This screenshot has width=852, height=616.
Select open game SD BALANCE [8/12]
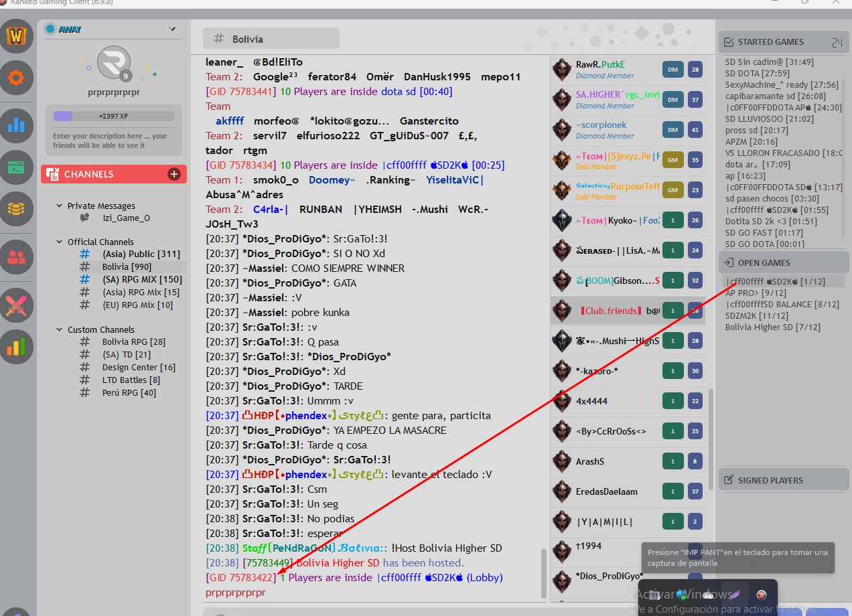pos(782,305)
